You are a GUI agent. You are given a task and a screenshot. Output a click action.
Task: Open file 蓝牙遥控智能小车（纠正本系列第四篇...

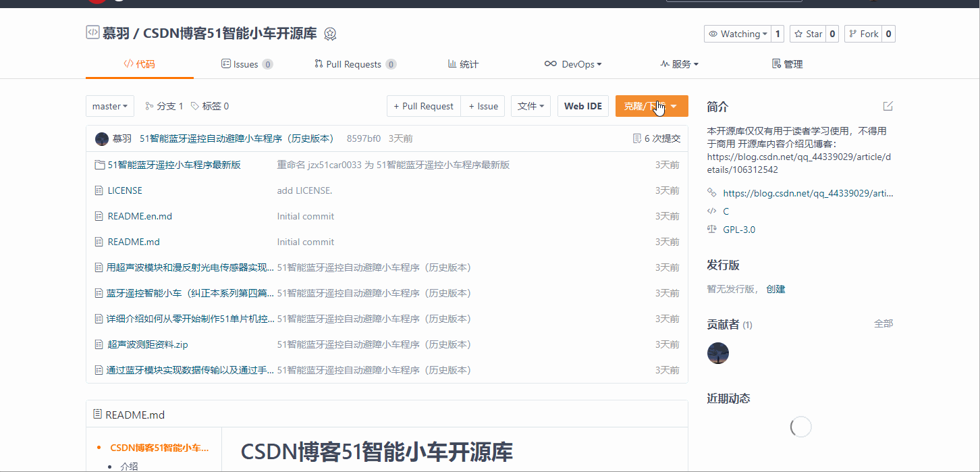point(190,293)
